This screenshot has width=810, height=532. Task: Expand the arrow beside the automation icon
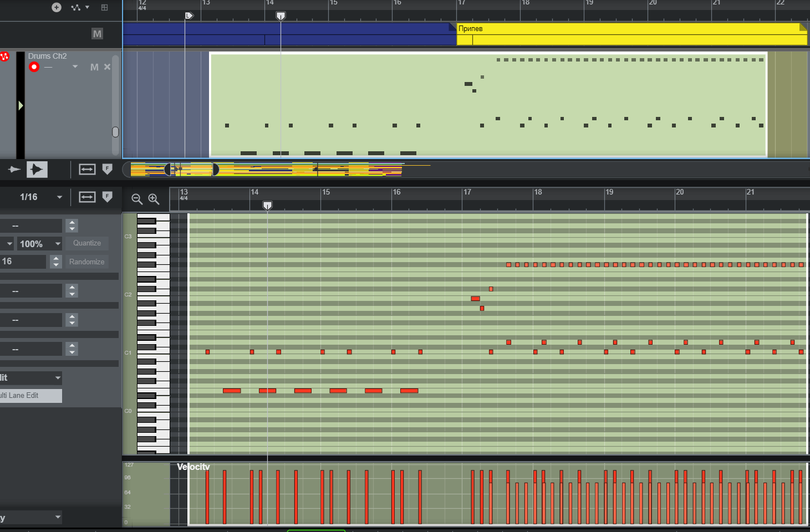[87, 7]
